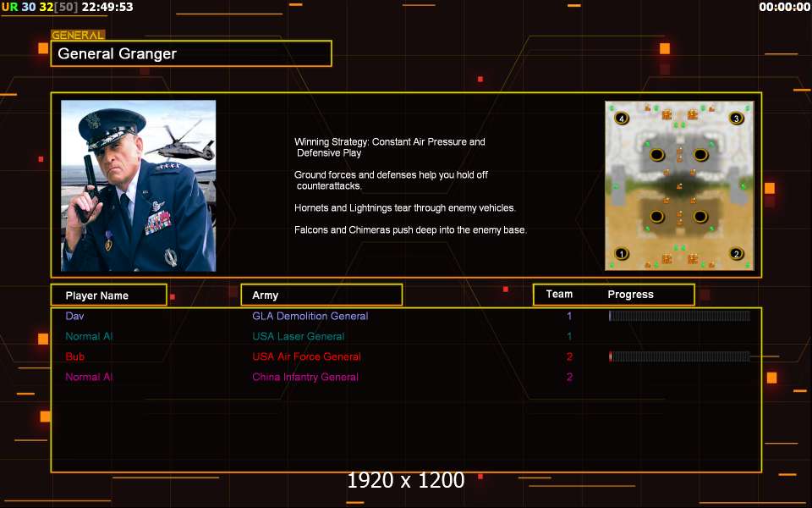Click the Army column header
Viewport: 812px width, 508px height.
tap(321, 295)
